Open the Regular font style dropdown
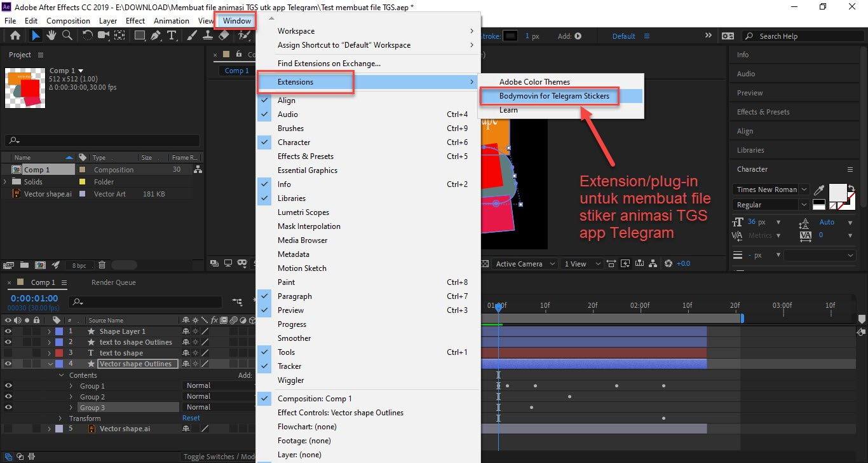 (771, 205)
